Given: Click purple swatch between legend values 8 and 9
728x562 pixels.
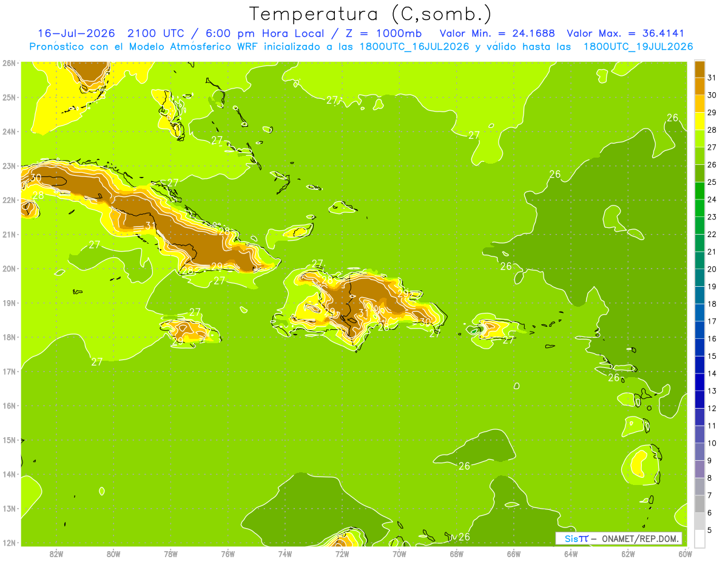Looking at the screenshot, I should coord(699,469).
